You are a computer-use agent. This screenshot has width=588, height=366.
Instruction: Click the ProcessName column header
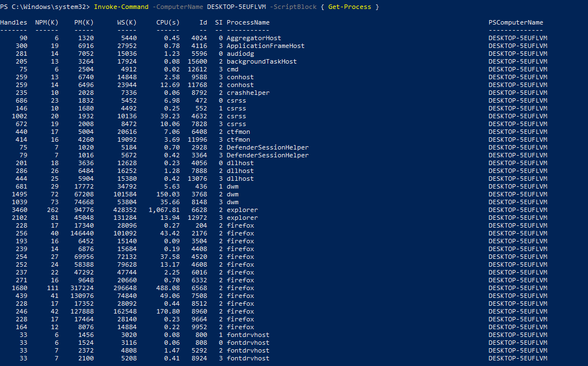coord(248,22)
